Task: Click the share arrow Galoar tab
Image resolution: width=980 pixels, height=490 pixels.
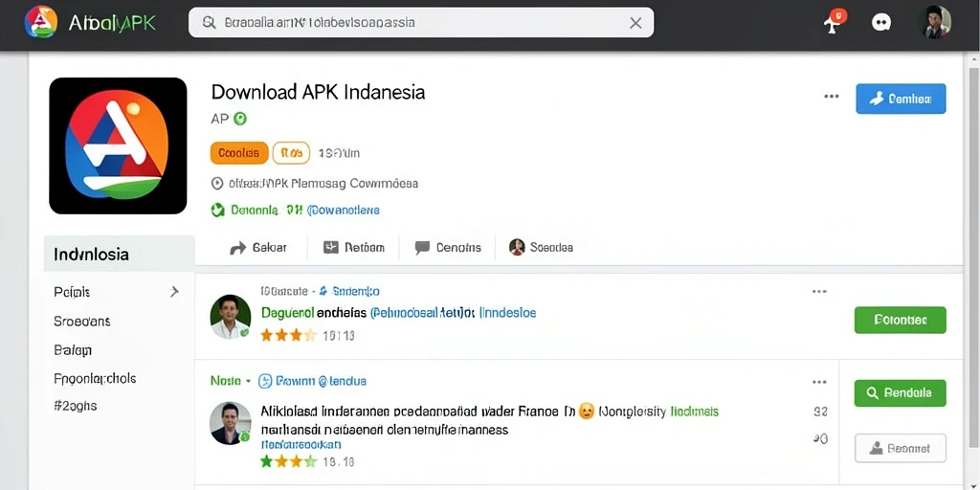Action: (258, 248)
